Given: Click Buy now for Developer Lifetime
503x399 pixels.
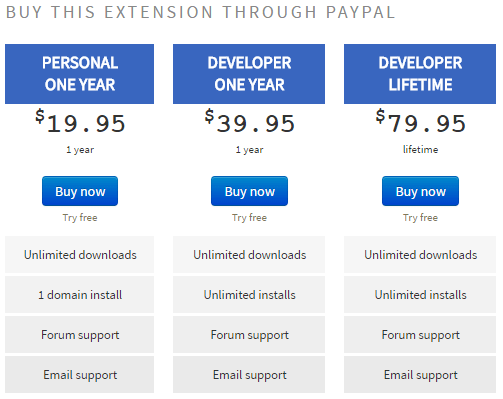Looking at the screenshot, I should [x=420, y=191].
